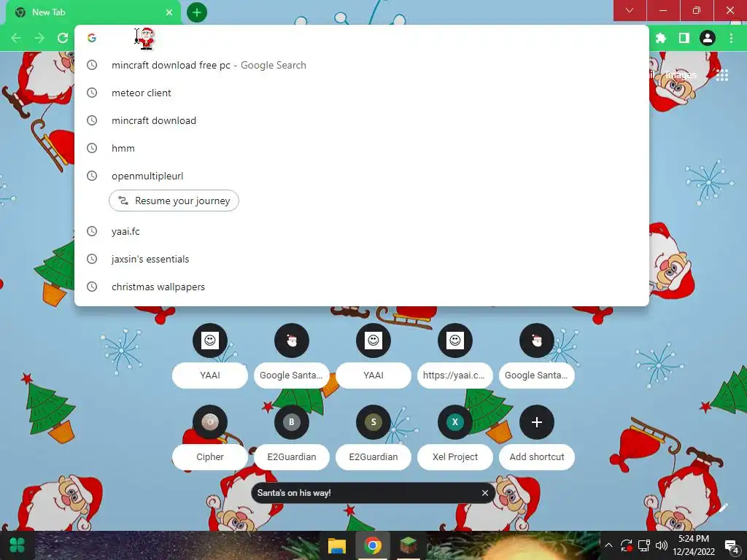747x560 pixels.
Task: Select suggestion 'meteor client'
Action: pos(362,93)
